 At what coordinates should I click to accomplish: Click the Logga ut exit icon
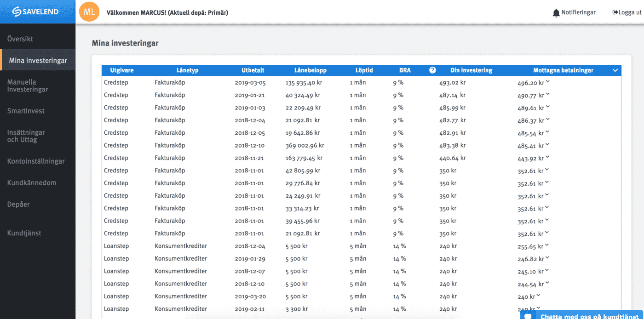coord(615,12)
